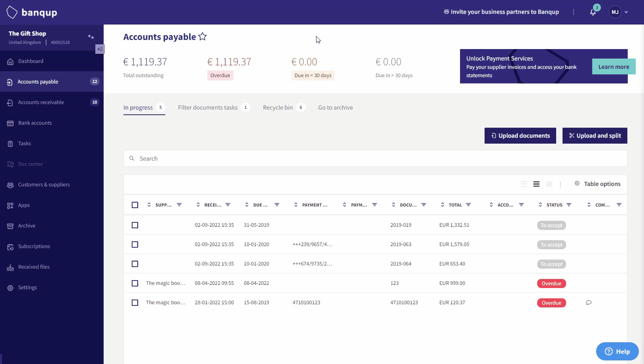Click Overdue status on EUR 999.00 row
The width and height of the screenshot is (644, 364).
551,284
